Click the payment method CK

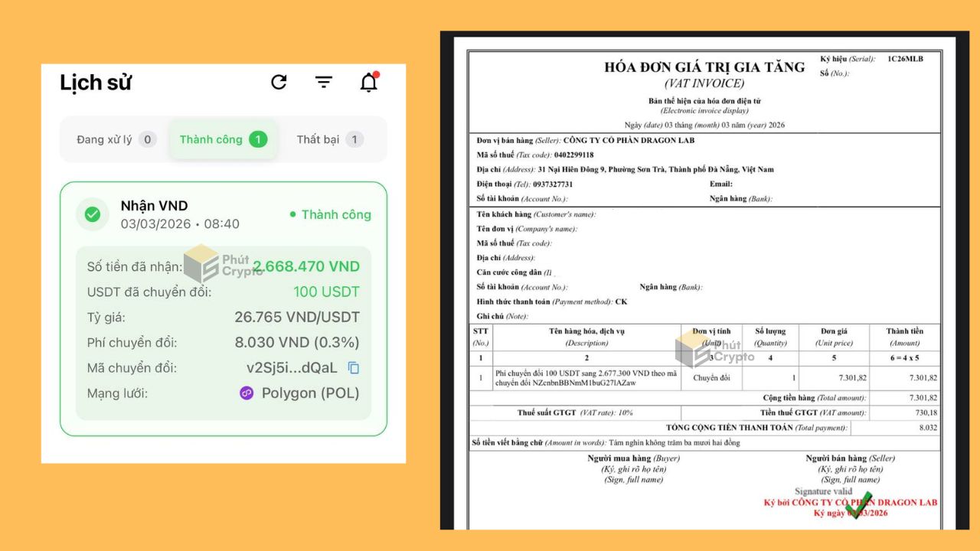pos(622,302)
